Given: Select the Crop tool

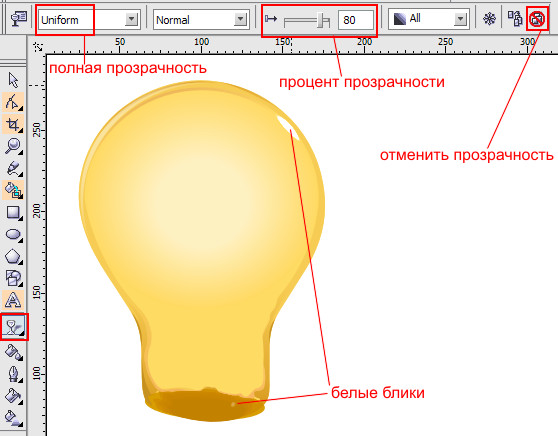Looking at the screenshot, I should point(13,124).
